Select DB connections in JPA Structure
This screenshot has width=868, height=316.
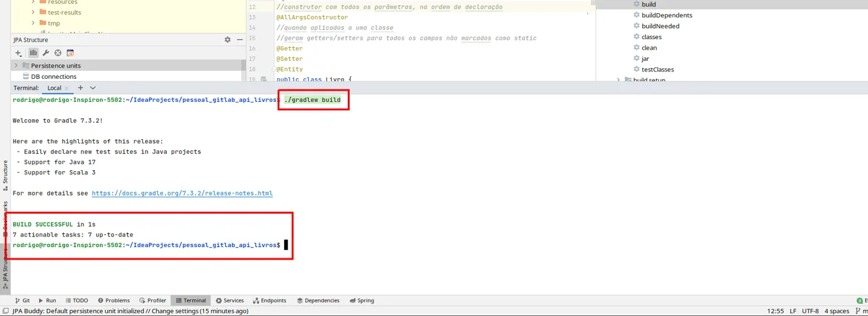point(54,76)
